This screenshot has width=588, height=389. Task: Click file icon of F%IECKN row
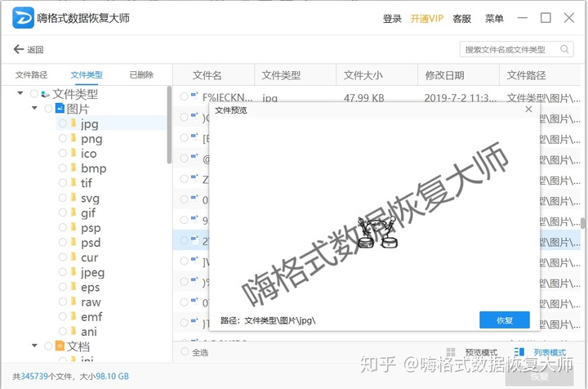pos(194,96)
